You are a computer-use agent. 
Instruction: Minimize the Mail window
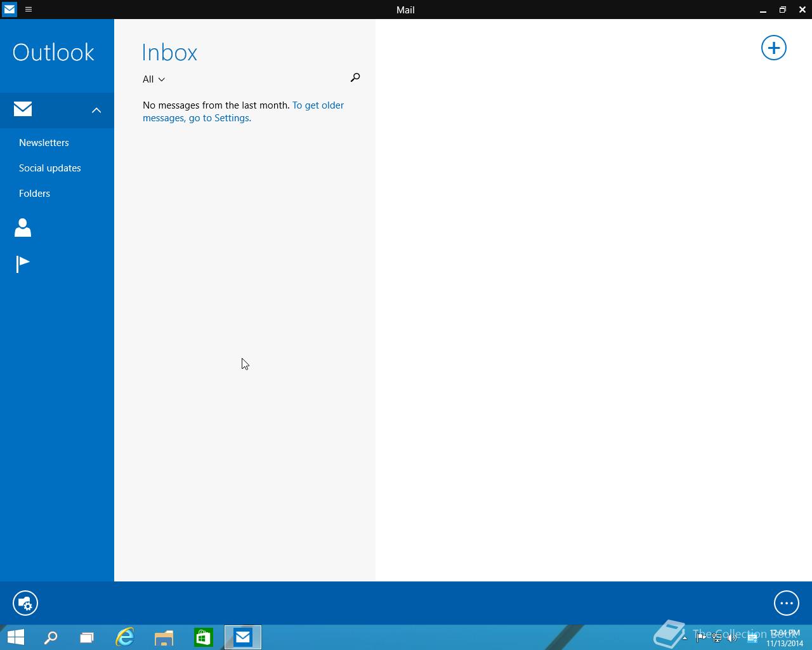(x=763, y=10)
